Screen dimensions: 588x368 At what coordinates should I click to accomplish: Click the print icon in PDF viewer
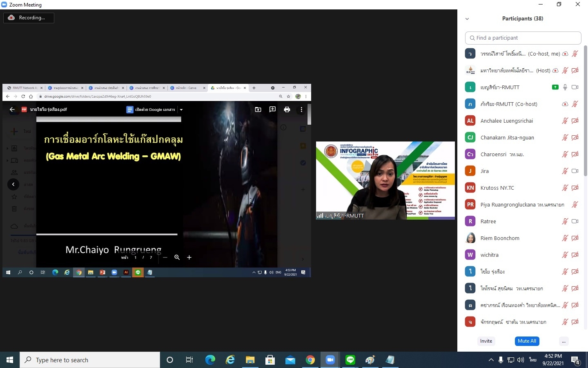(x=287, y=109)
